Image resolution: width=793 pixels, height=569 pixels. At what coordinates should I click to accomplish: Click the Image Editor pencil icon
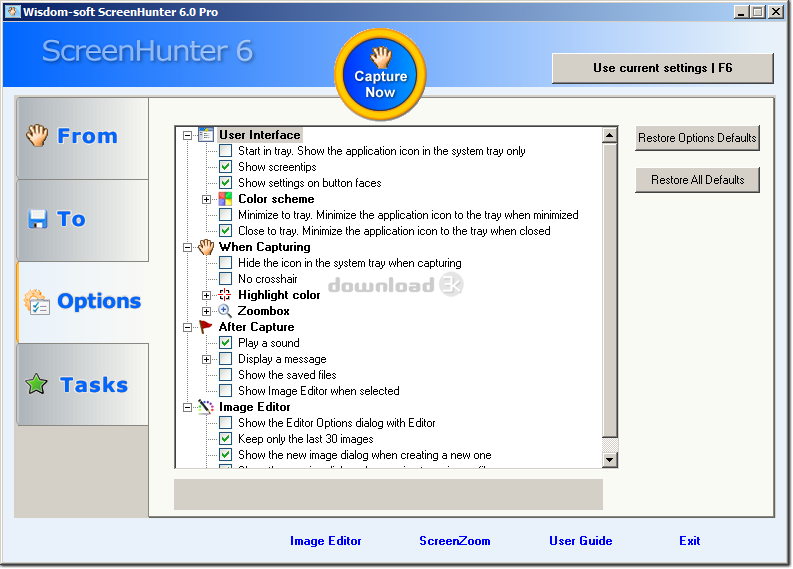click(205, 407)
